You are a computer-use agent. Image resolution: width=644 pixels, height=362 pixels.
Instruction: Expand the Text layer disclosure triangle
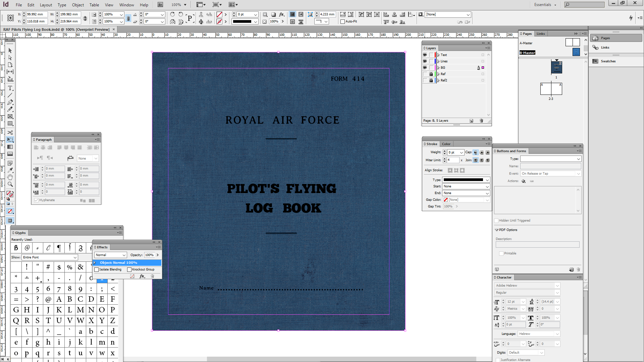click(438, 55)
